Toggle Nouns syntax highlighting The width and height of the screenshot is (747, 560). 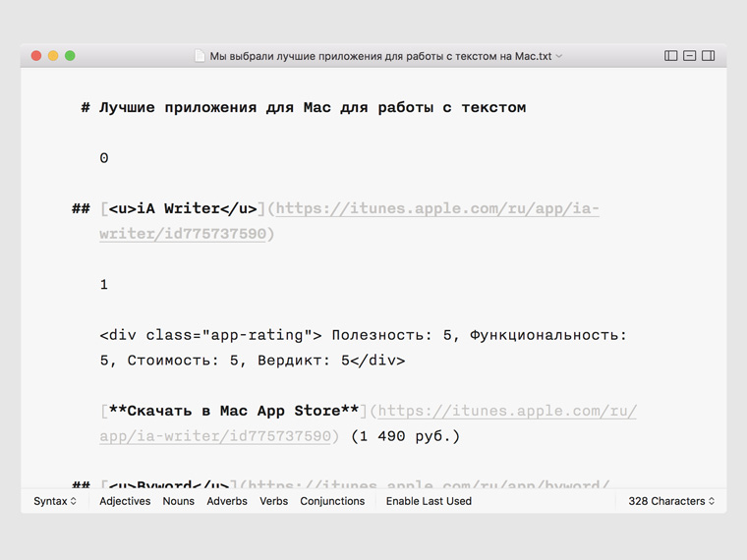pos(179,501)
